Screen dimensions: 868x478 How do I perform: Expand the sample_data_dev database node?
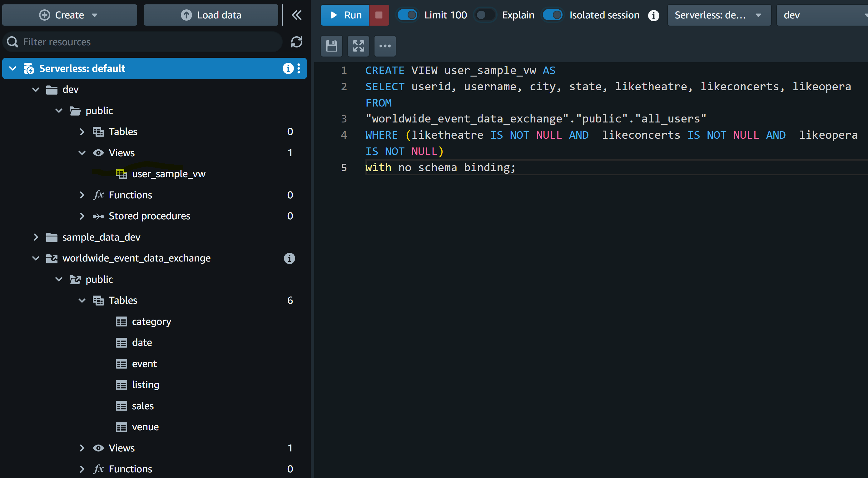(x=36, y=237)
